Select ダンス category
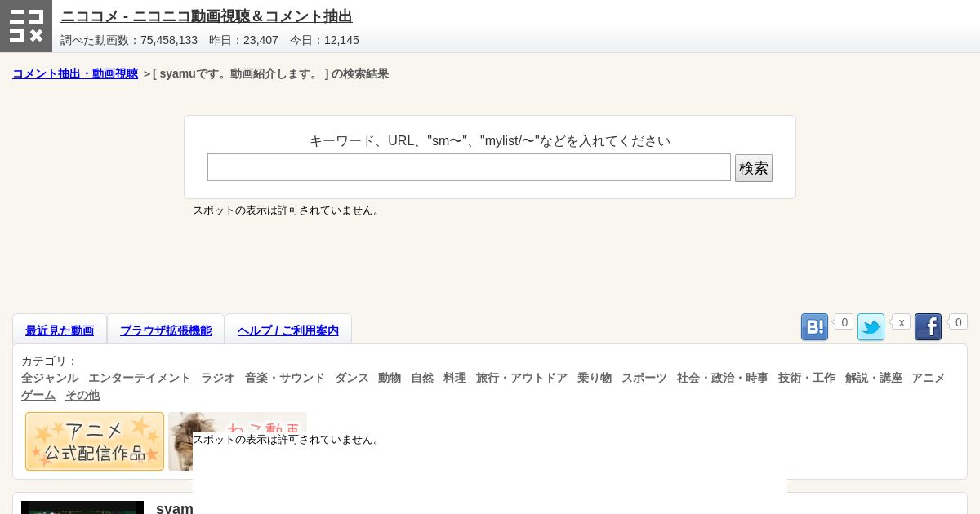The image size is (980, 514). pyautogui.click(x=352, y=378)
